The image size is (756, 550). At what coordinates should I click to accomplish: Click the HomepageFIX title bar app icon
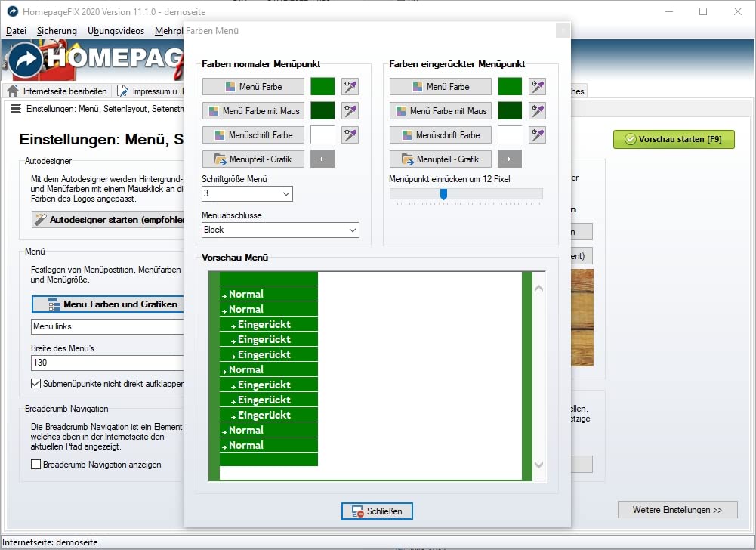point(13,11)
